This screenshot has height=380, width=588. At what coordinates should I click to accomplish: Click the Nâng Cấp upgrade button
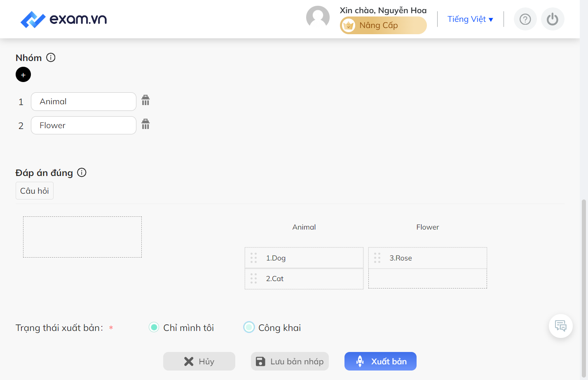[383, 25]
